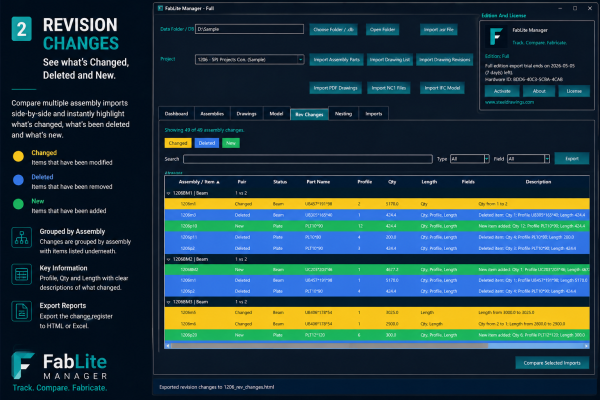Click the Import Assembly Parts button
Screen dimensions: 600x400
337,59
